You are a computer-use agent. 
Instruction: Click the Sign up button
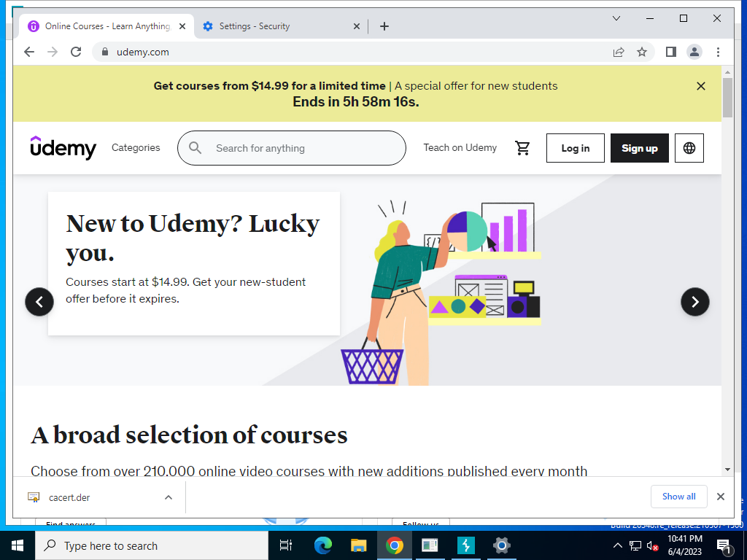[x=639, y=148]
